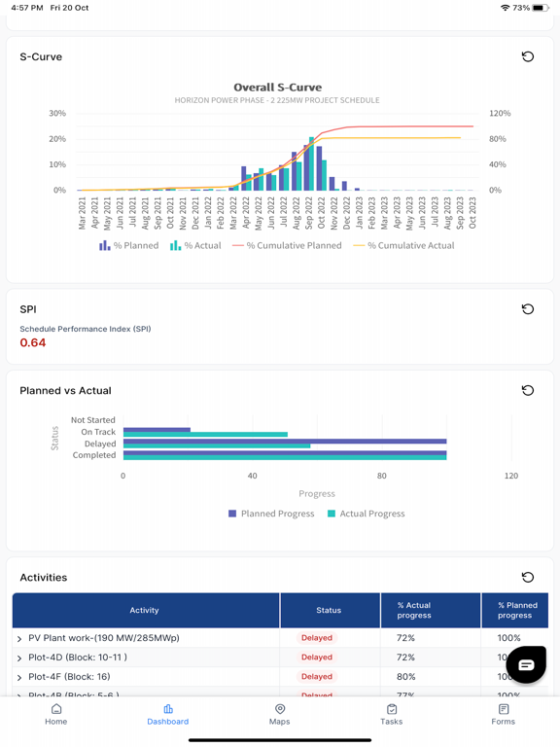The image size is (560, 747).
Task: Click the Completed planned progress bar
Action: pyautogui.click(x=285, y=452)
